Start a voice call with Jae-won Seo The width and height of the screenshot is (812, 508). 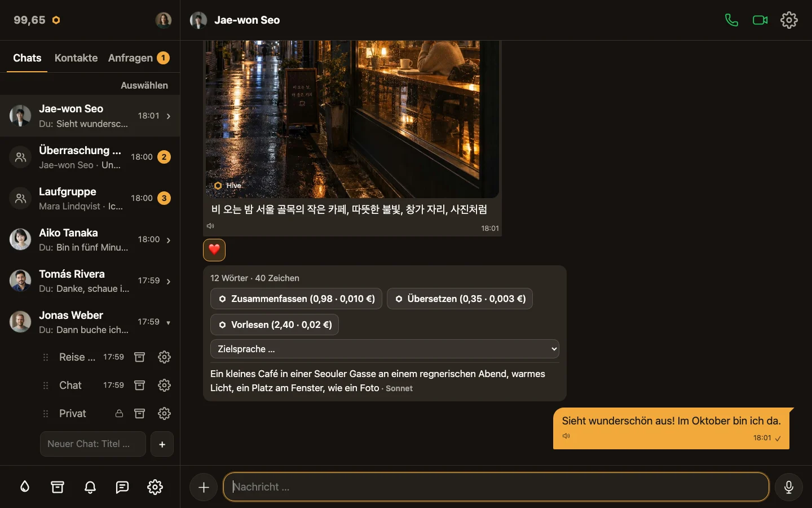(731, 20)
